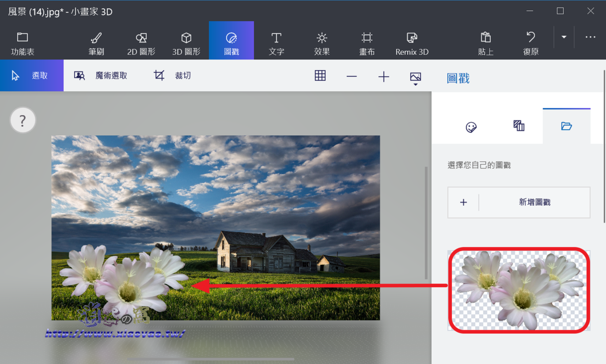Click 新增圖戳 add sticker button

pyautogui.click(x=519, y=203)
